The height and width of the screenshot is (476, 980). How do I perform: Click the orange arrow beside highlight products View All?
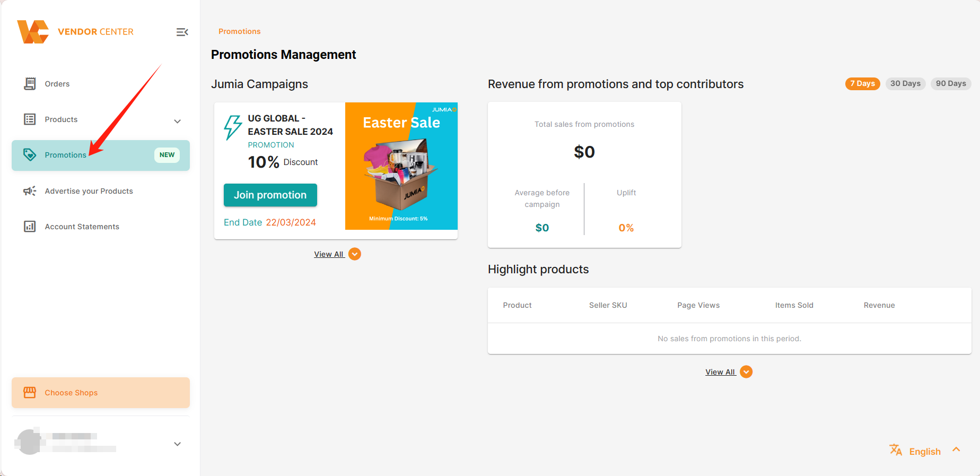[x=746, y=372]
